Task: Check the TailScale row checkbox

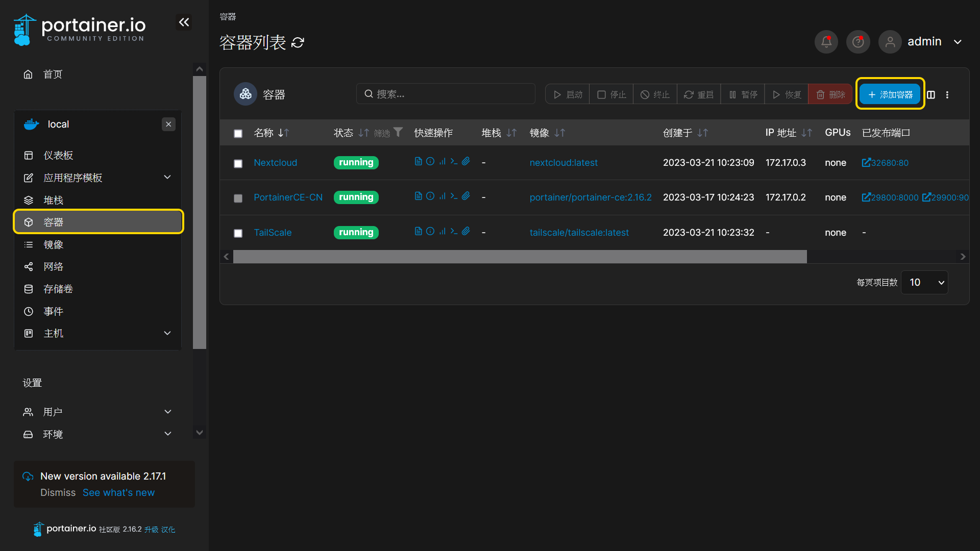Action: pyautogui.click(x=238, y=233)
